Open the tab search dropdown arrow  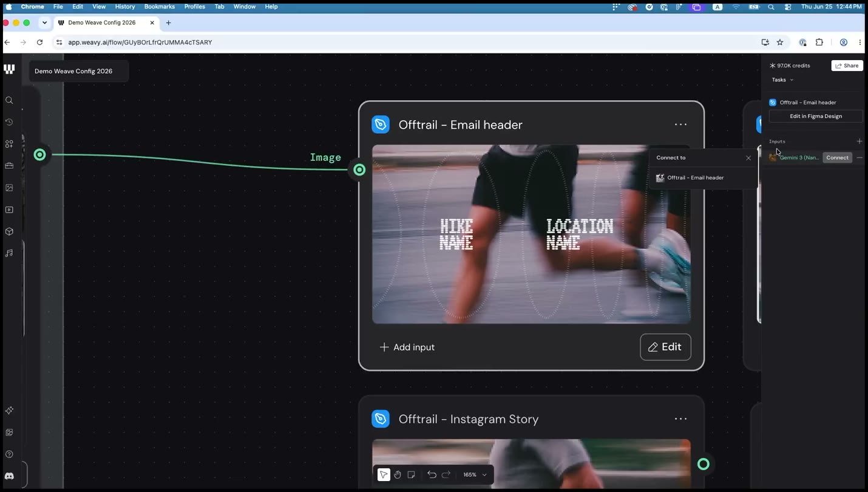pyautogui.click(x=44, y=22)
